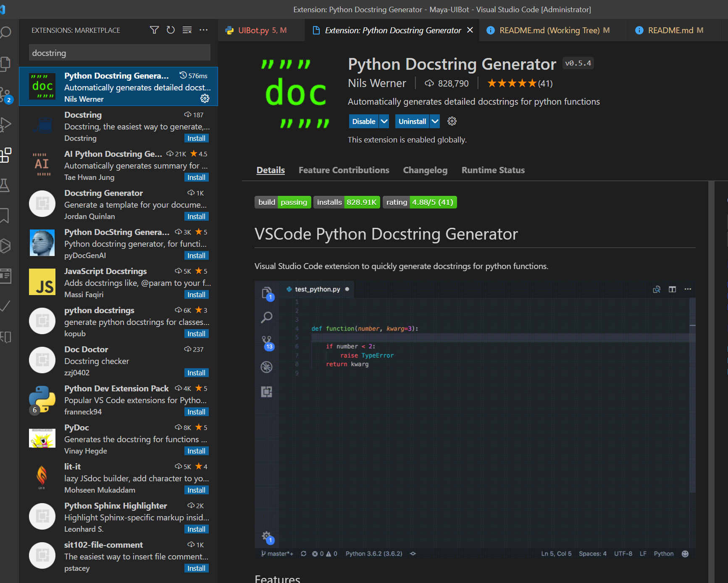Click the install count cloud icon in header
The image size is (728, 583).
(x=429, y=83)
